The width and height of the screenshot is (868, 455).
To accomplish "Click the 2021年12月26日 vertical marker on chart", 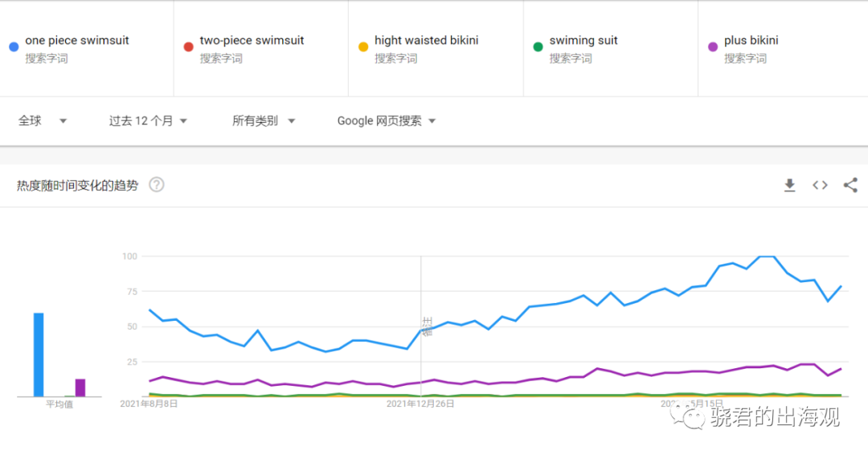I will pos(420,326).
